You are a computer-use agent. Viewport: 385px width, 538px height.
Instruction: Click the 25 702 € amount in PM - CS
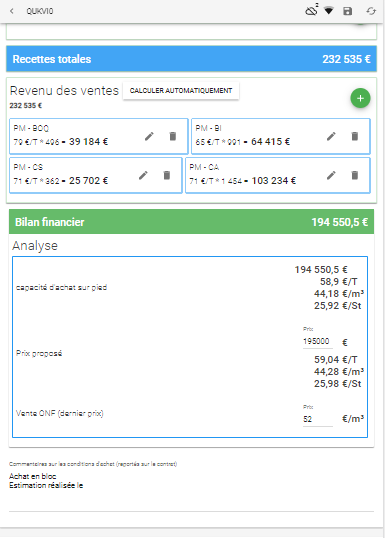click(89, 180)
